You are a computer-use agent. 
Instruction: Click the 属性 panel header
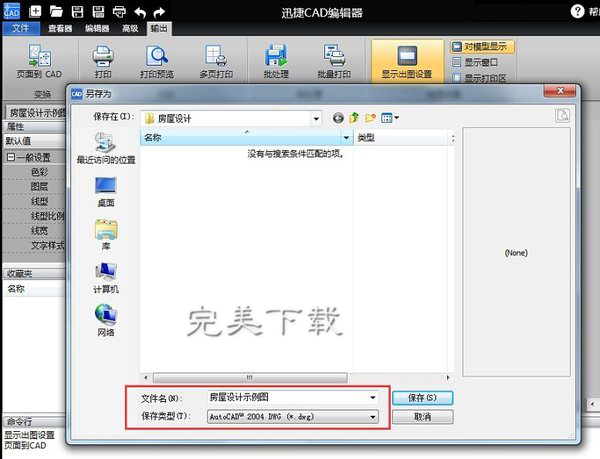click(x=34, y=127)
